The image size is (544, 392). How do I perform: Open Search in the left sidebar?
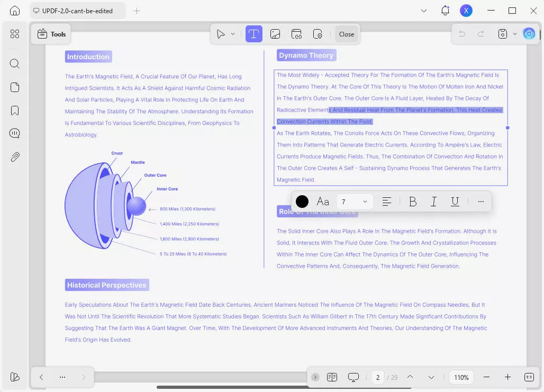click(15, 63)
